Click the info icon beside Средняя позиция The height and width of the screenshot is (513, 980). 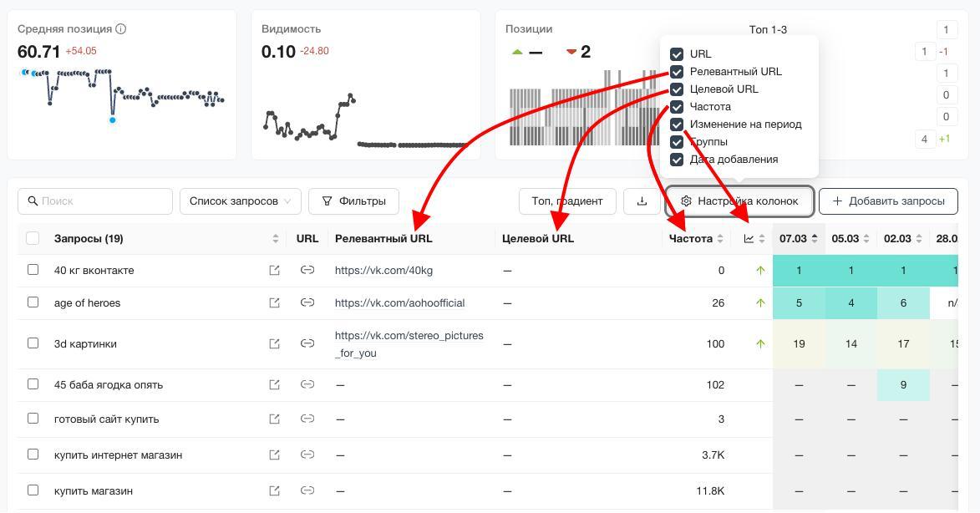[x=121, y=28]
